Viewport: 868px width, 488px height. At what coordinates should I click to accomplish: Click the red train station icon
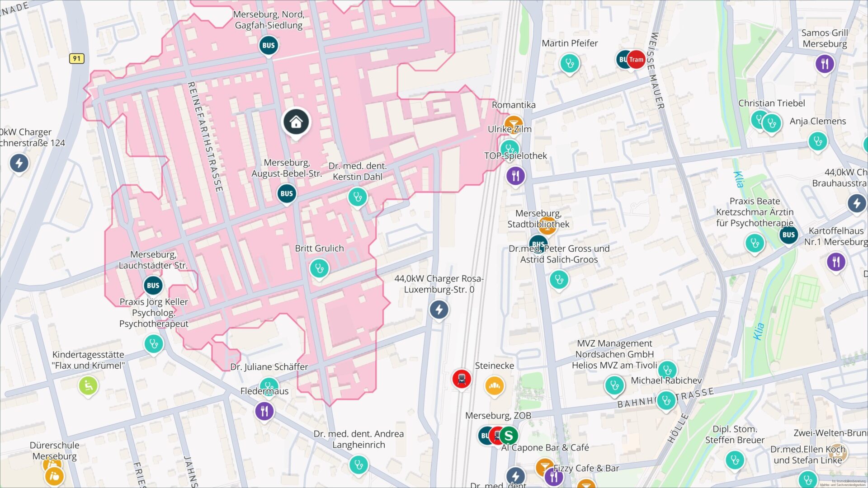462,379
